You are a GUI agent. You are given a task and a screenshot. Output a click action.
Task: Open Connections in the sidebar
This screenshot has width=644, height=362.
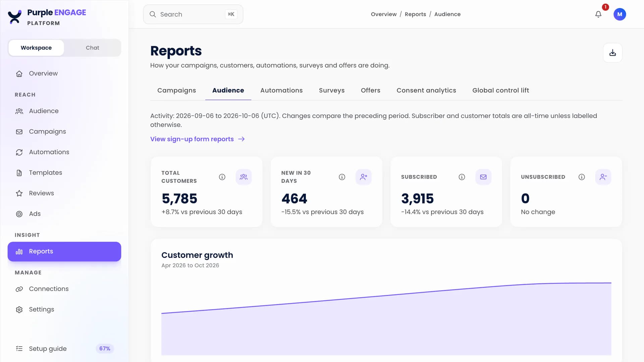tap(64, 289)
